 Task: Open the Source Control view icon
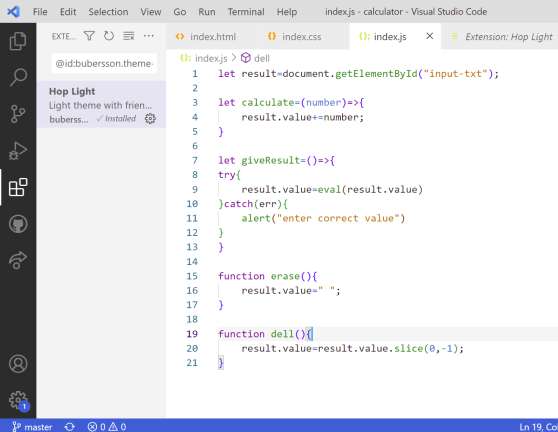point(18,114)
